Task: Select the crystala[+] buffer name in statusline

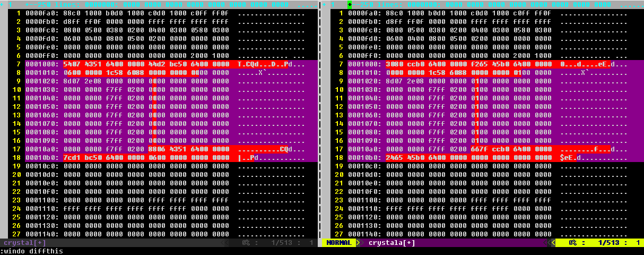Action: 391,243
